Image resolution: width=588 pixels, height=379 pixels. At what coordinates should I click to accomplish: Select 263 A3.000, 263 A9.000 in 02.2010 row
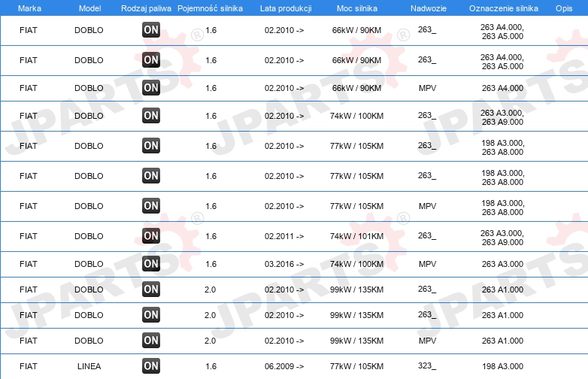pos(502,117)
